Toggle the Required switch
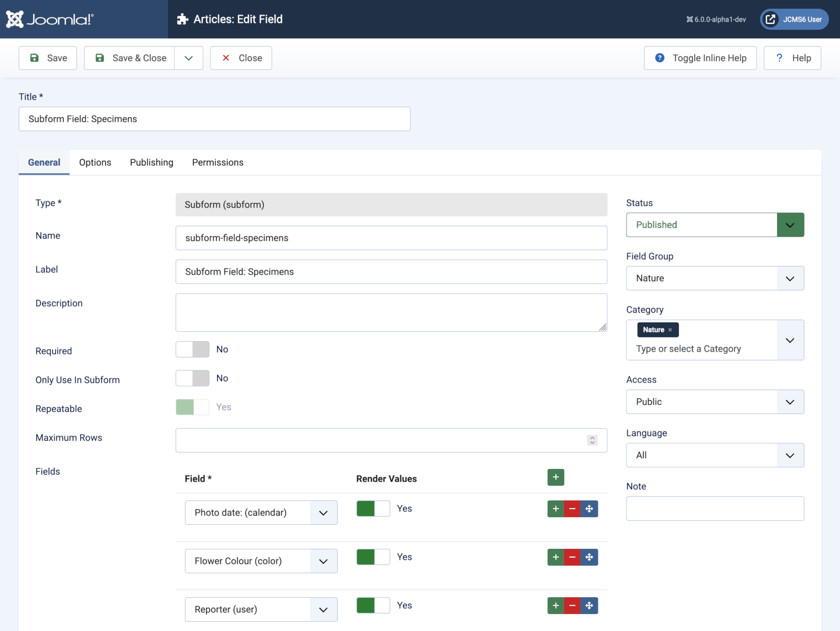 tap(192, 349)
